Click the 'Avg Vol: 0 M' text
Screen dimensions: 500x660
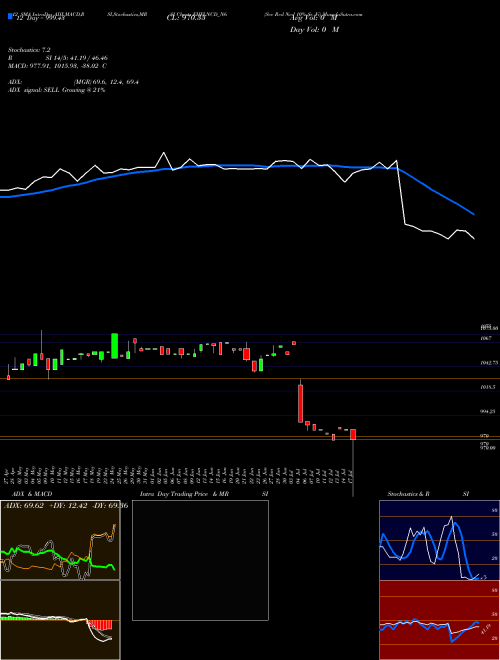click(313, 18)
